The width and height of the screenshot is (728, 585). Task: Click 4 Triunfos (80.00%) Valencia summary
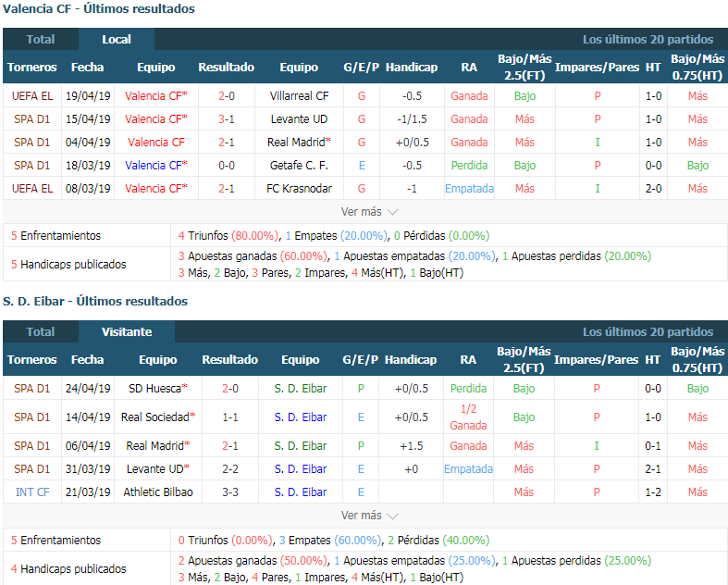228,236
